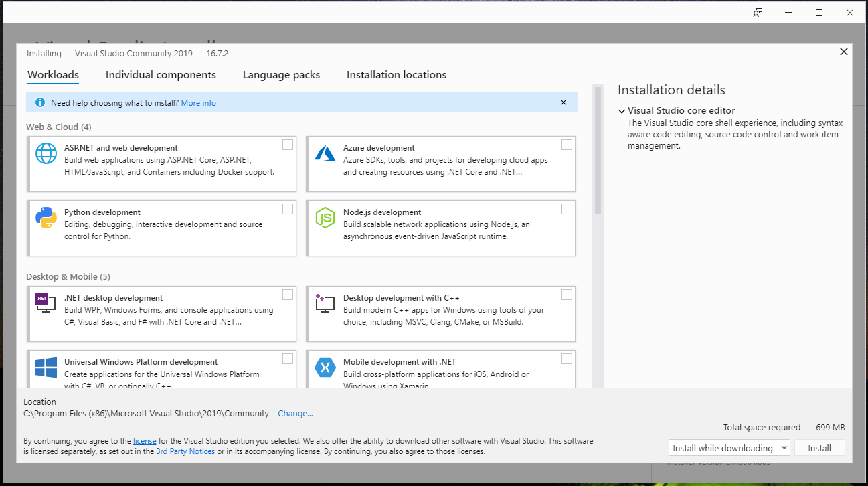Tick the Desktop development with C++ checkbox
Image resolution: width=868 pixels, height=486 pixels.
point(567,295)
